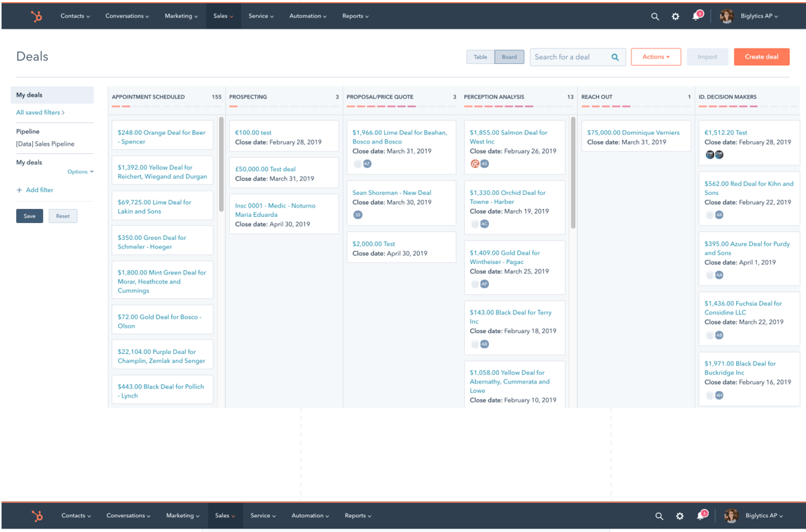Open the Reports menu in top navbar
This screenshot has height=532, width=806.
355,16
